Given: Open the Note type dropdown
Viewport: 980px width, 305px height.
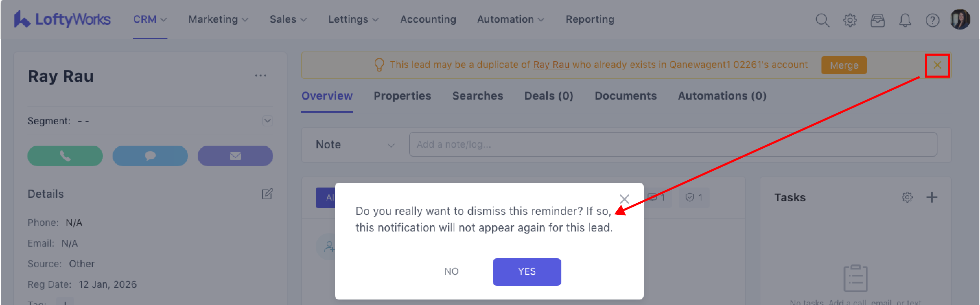Looking at the screenshot, I should (355, 145).
